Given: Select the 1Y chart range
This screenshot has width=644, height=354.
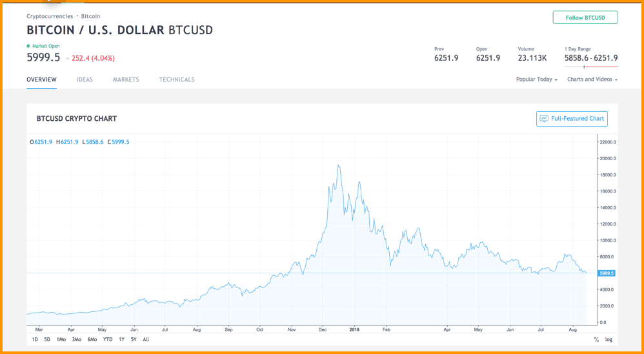Looking at the screenshot, I should (121, 340).
